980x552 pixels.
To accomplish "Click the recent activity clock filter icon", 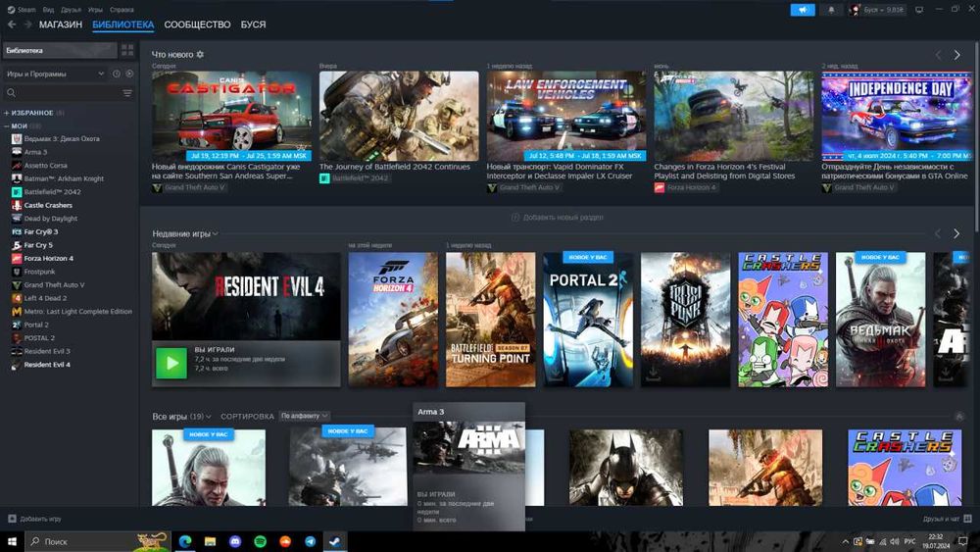I will tap(117, 74).
